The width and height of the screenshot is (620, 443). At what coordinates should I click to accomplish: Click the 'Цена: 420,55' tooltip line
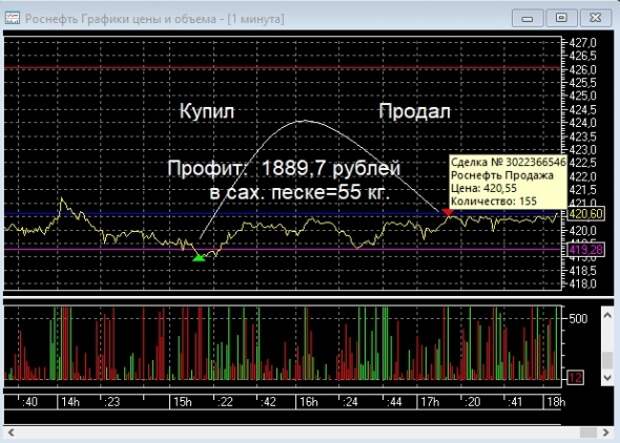click(484, 188)
